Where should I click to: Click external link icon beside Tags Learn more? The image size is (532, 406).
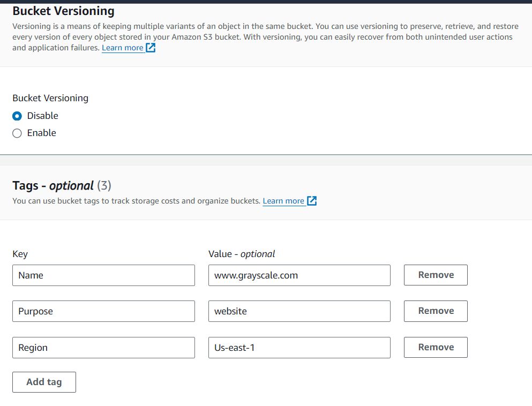tap(312, 201)
